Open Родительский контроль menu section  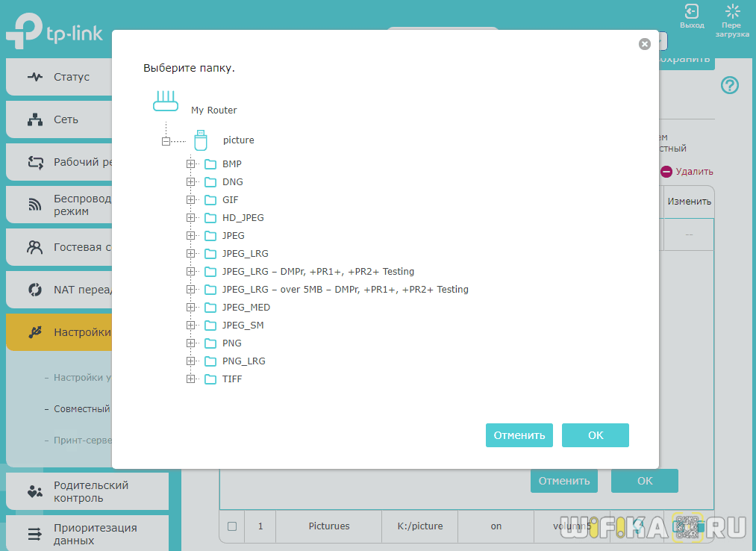click(90, 491)
